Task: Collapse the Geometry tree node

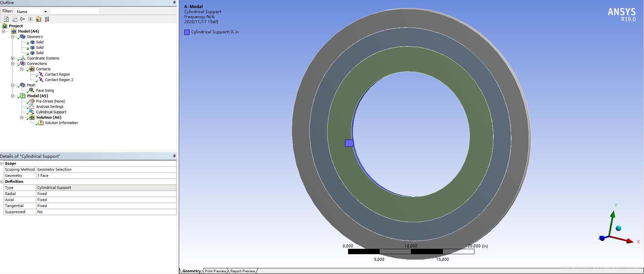Action: tap(12, 37)
